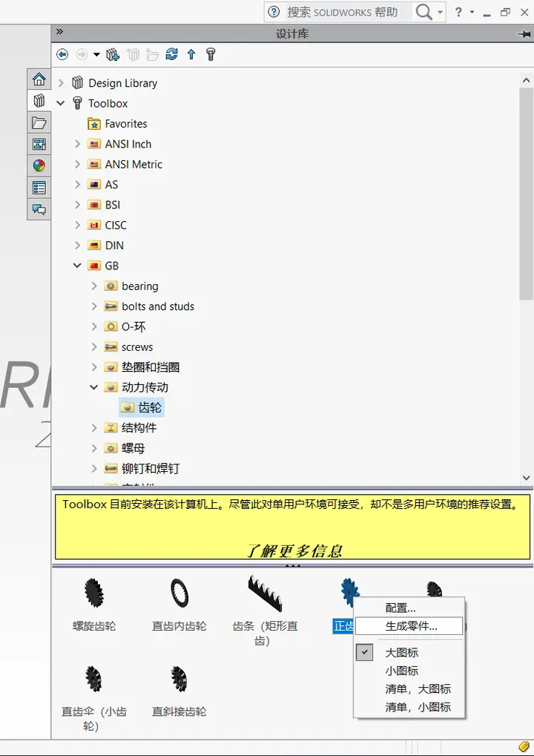Click the help menu dropdown arrow

472,12
